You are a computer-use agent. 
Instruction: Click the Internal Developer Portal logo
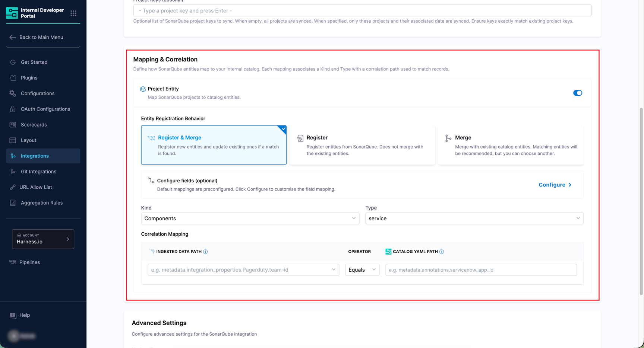click(12, 13)
